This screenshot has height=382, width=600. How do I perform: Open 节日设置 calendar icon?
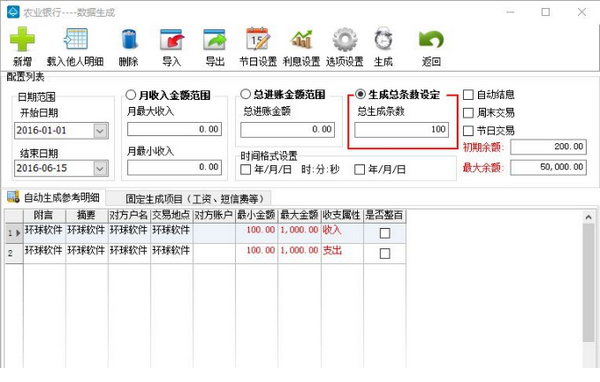click(258, 39)
